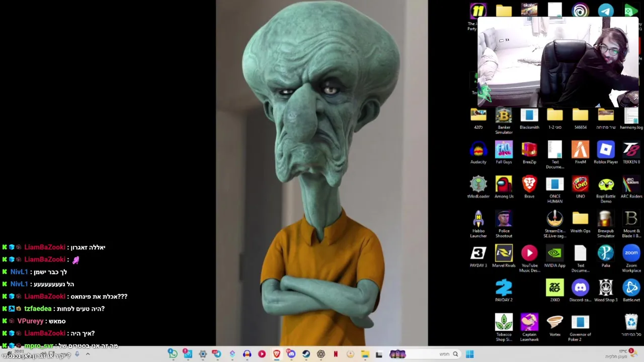Launch the Police Shootout shortcut
The image size is (644, 362).
point(504,224)
